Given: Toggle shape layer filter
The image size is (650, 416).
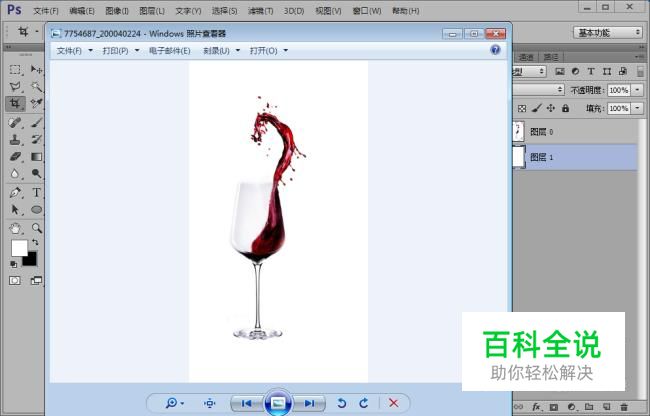Looking at the screenshot, I should pos(607,71).
